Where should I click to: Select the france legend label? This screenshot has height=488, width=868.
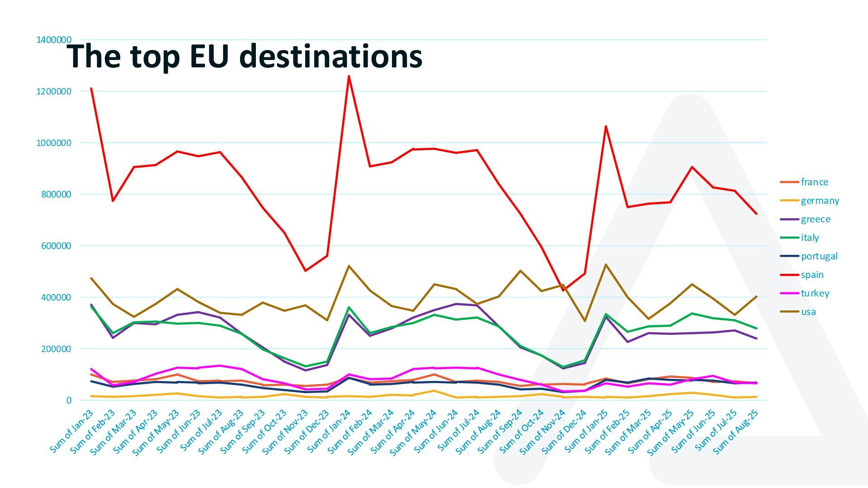point(814,182)
